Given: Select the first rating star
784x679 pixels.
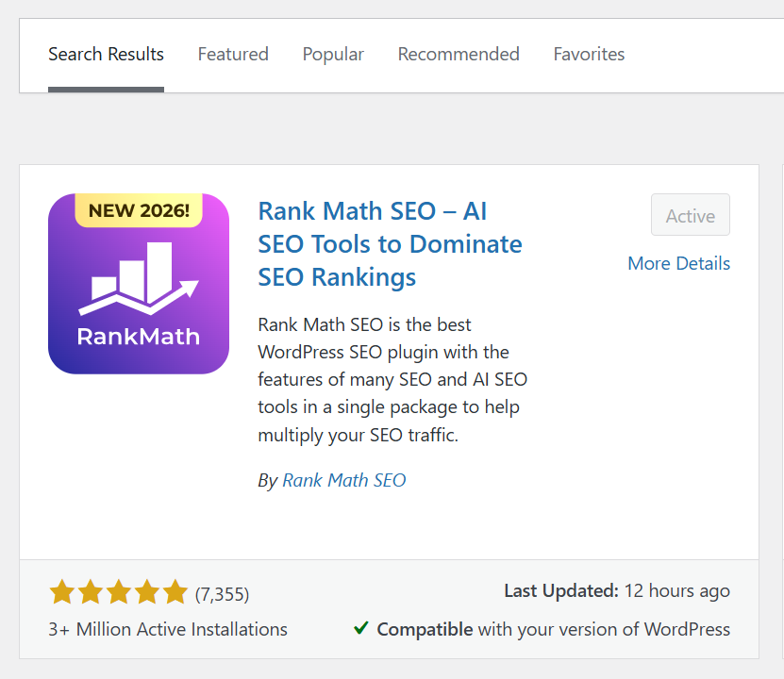Looking at the screenshot, I should point(61,591).
